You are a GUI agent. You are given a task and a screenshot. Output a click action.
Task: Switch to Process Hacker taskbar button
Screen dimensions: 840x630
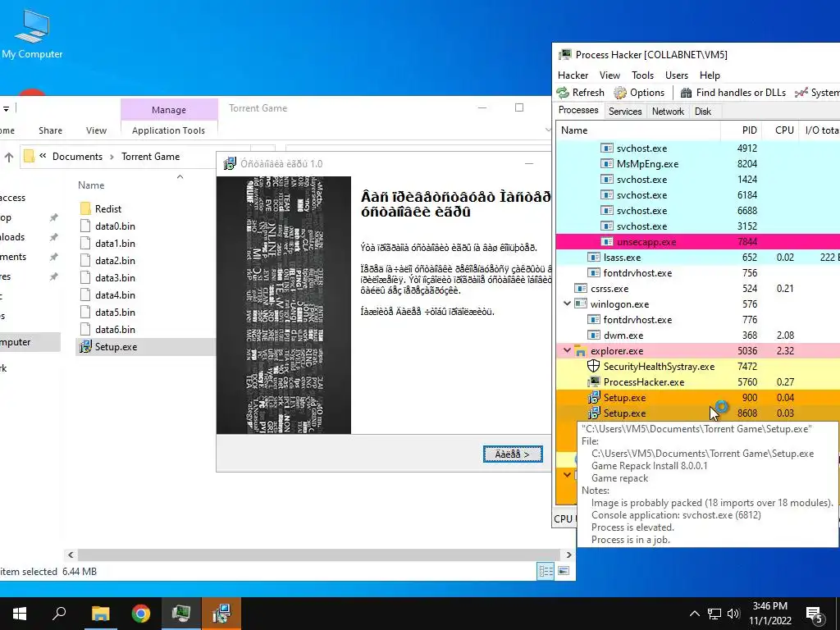(181, 614)
